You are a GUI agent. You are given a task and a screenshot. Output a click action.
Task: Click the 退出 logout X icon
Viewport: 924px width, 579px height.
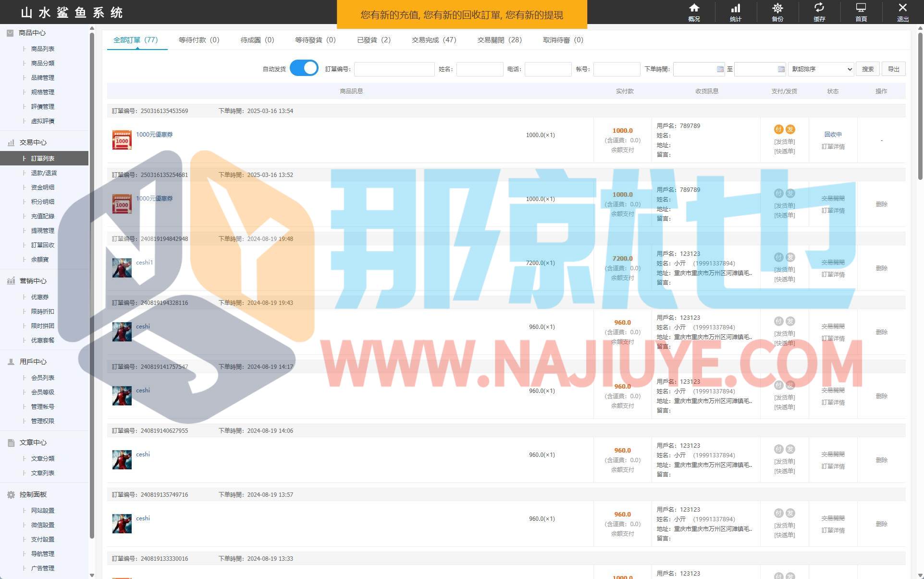pos(902,9)
